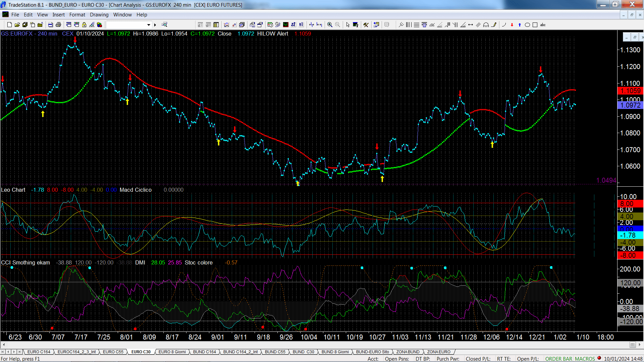
Task: Select the blue up arrow drawing tool
Action: coord(520,25)
